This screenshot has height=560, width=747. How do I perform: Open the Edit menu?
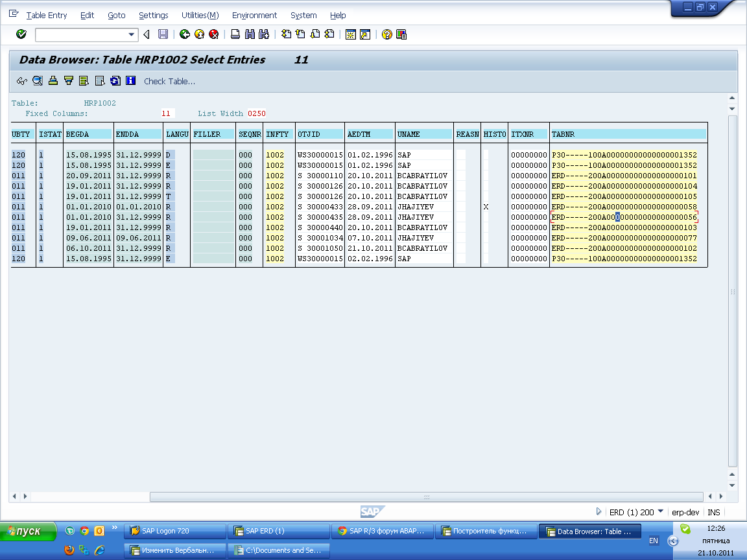87,16
